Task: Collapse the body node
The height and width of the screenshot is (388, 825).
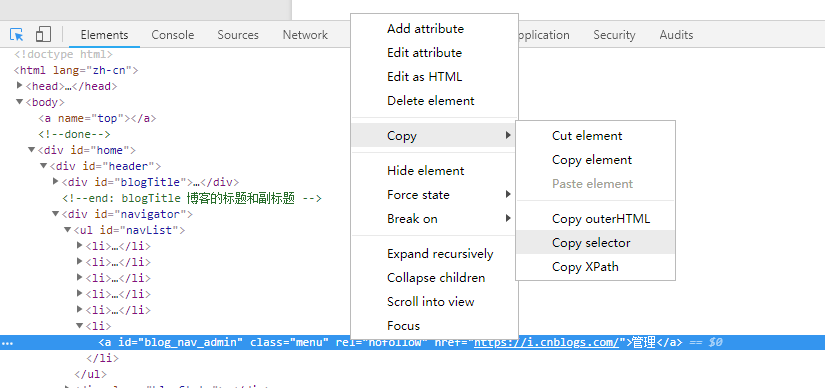Action: coord(20,102)
